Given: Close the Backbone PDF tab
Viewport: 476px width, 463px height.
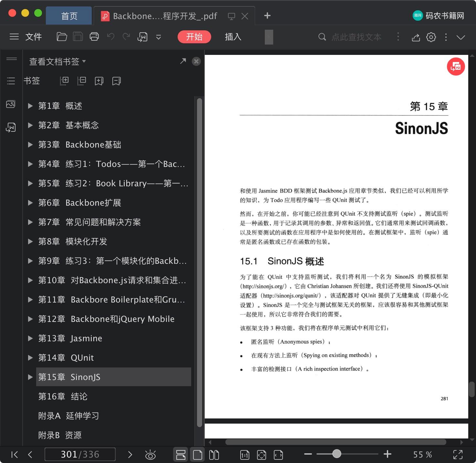Looking at the screenshot, I should tap(245, 16).
